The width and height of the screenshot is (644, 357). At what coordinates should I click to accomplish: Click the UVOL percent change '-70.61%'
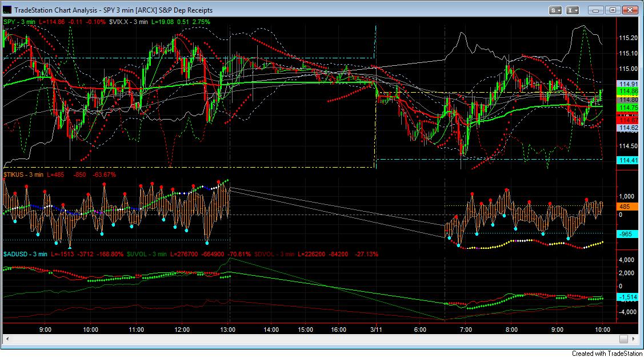239,255
